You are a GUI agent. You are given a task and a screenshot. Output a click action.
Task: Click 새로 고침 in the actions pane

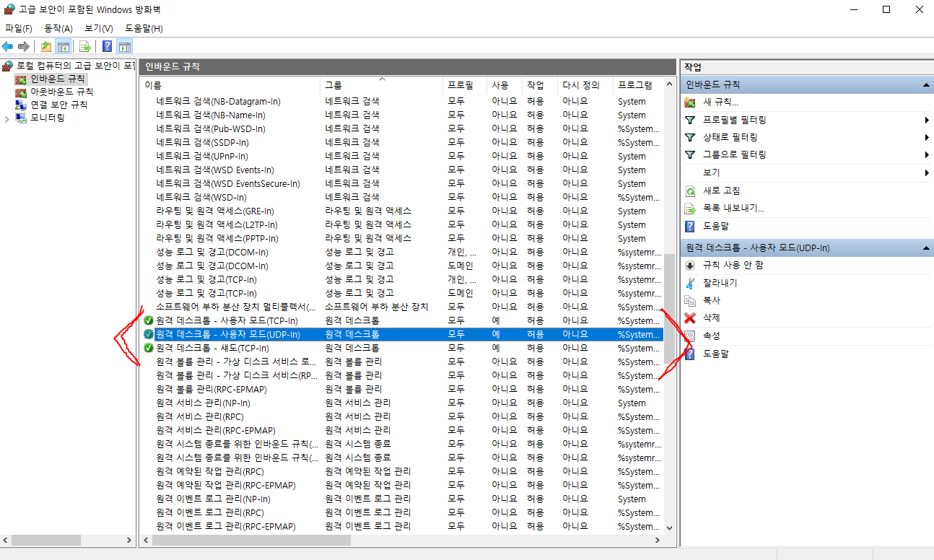click(x=722, y=191)
